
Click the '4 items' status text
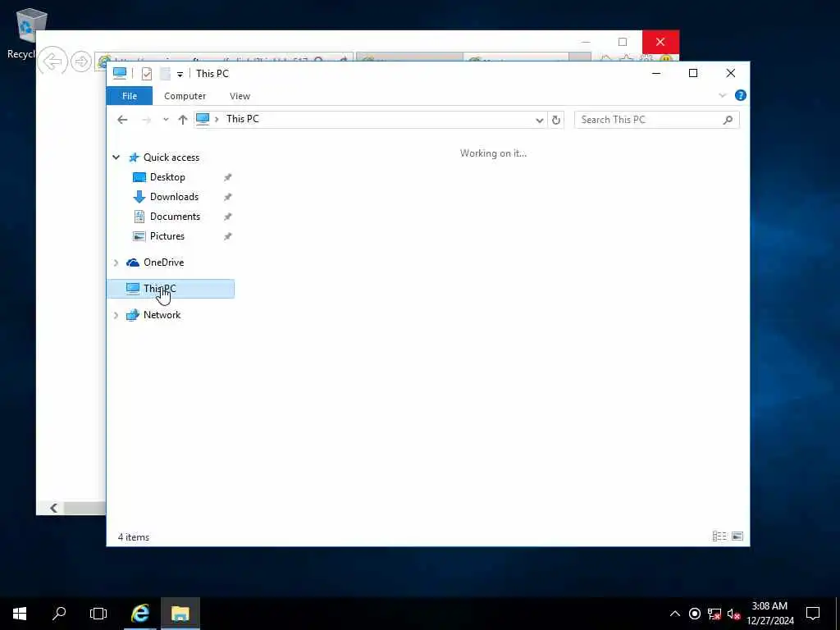(x=134, y=536)
